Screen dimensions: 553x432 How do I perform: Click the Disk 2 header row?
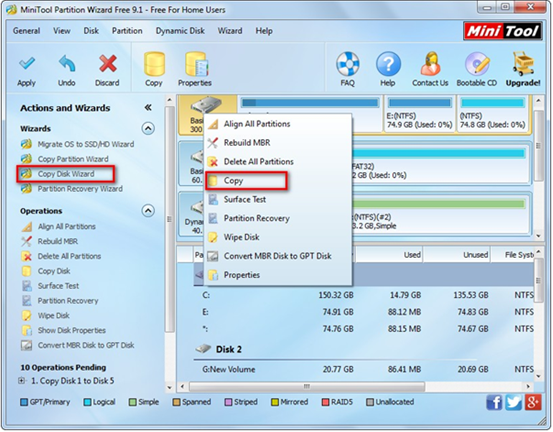coord(364,349)
